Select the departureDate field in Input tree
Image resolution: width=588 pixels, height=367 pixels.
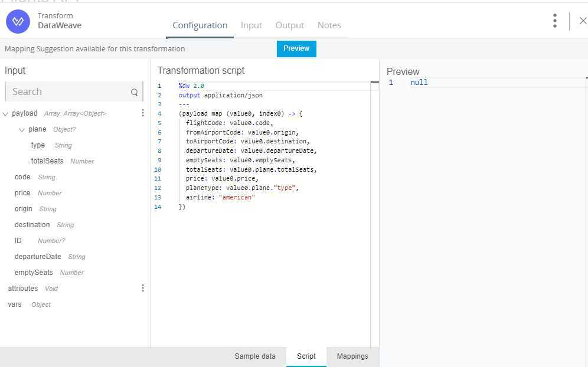coord(38,257)
